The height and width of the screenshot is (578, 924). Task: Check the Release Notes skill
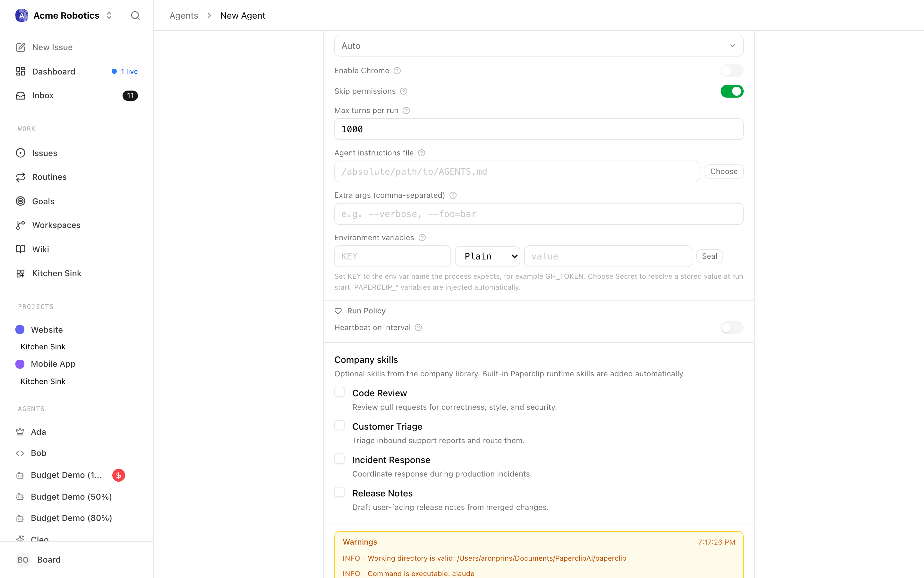339,492
